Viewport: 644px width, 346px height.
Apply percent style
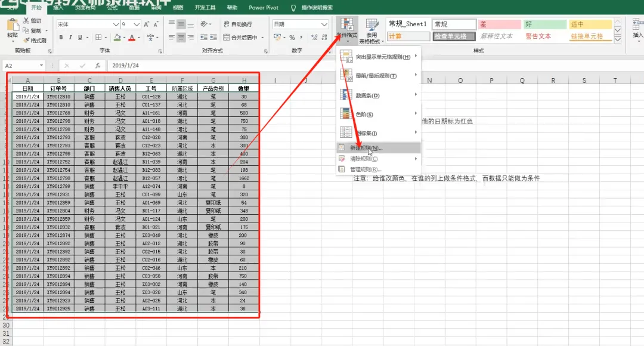[x=292, y=38]
